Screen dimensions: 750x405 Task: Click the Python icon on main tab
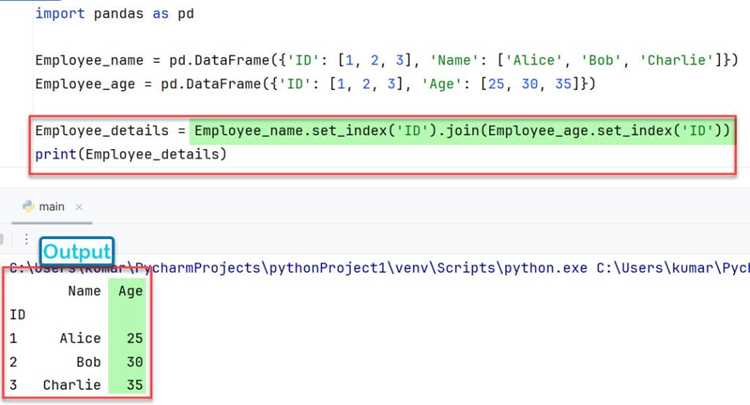point(28,207)
